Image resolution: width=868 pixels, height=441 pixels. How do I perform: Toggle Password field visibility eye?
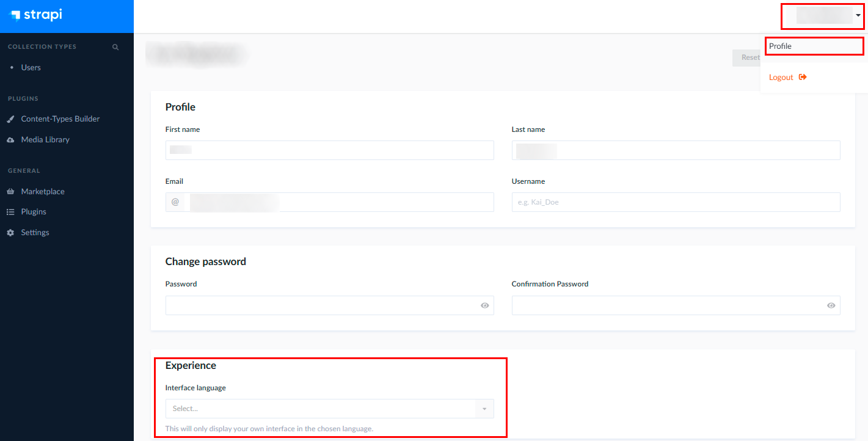point(484,305)
